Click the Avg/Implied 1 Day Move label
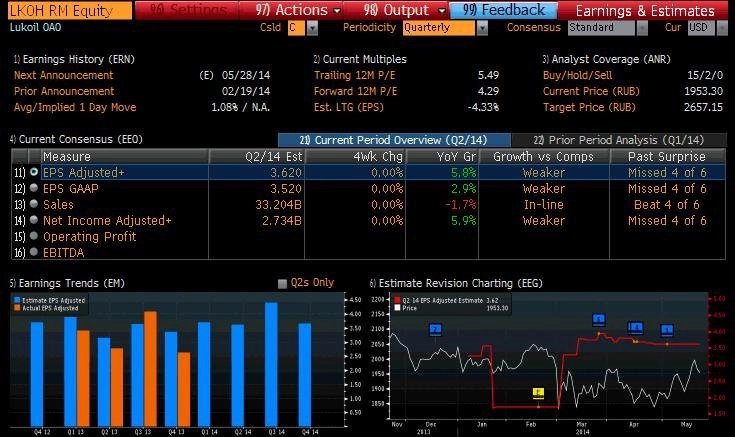Screen dimensions: 735x437 point(75,107)
